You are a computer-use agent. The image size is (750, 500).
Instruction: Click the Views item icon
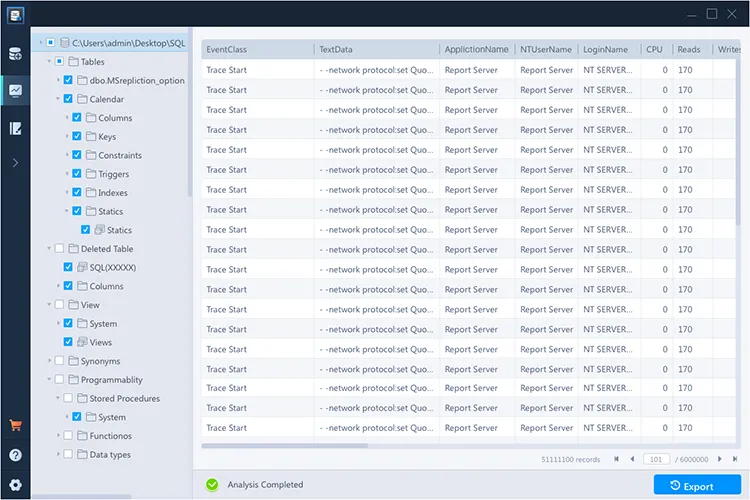pyautogui.click(x=82, y=342)
